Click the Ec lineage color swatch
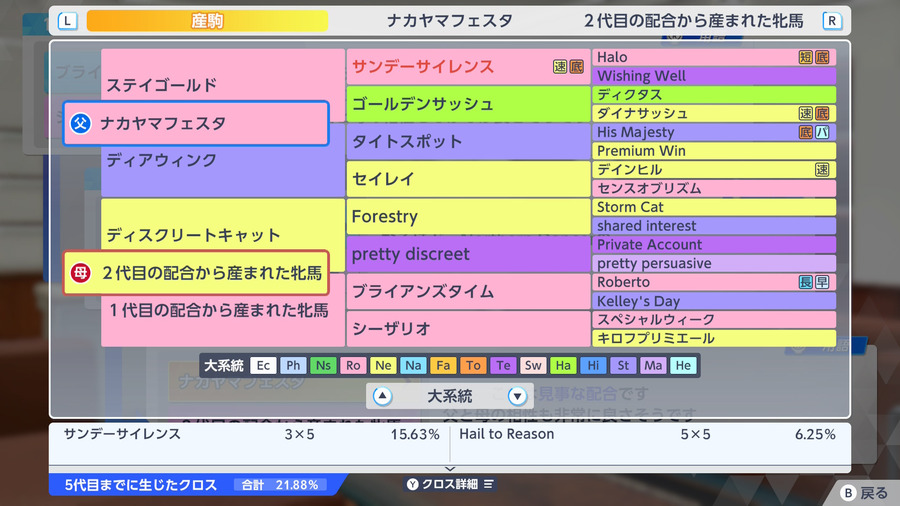900x506 pixels. pyautogui.click(x=263, y=365)
